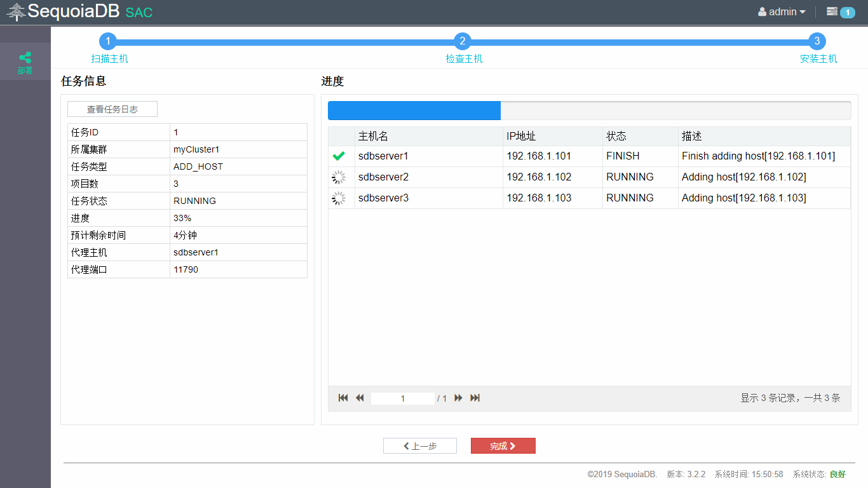Focus the page number input field
868x488 pixels.
coord(403,398)
